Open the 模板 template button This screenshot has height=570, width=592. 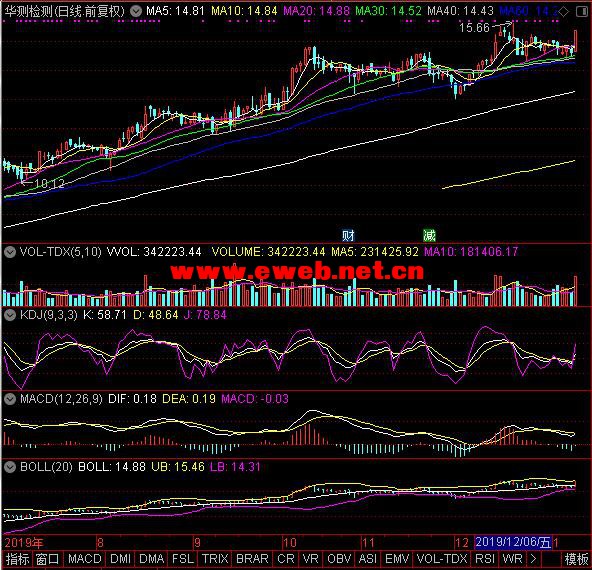pyautogui.click(x=576, y=559)
